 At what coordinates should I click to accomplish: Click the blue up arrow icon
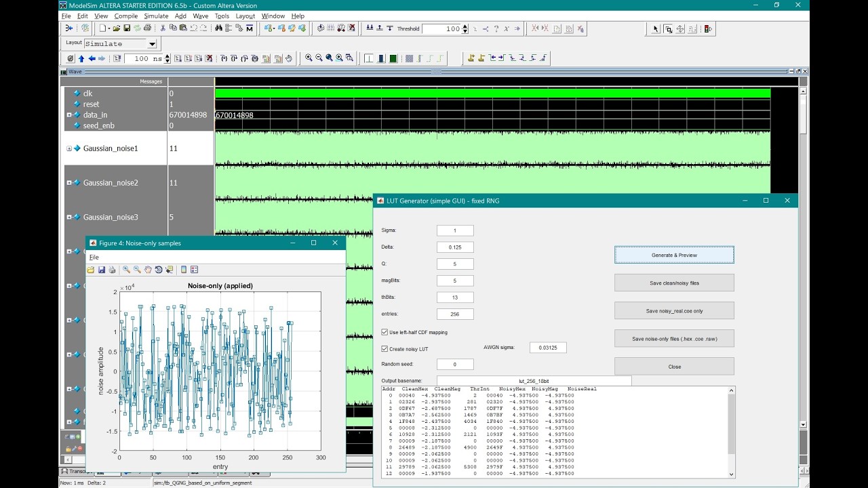pos(81,58)
